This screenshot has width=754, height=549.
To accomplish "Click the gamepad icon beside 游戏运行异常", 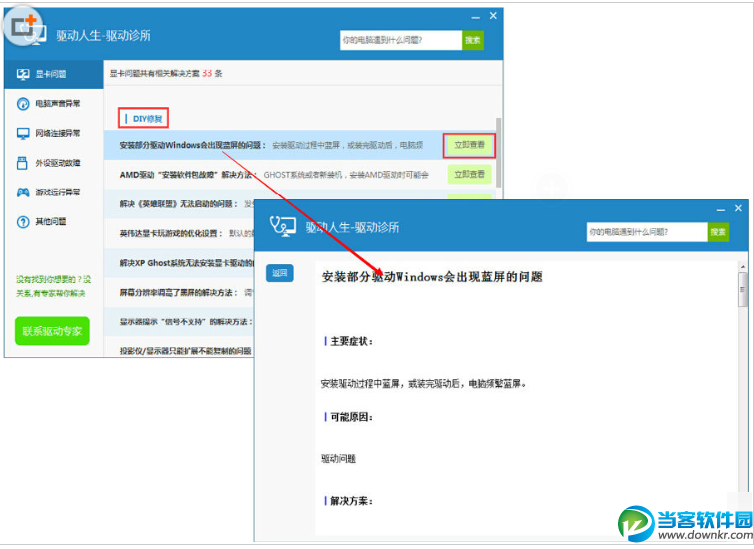I will pos(23,192).
